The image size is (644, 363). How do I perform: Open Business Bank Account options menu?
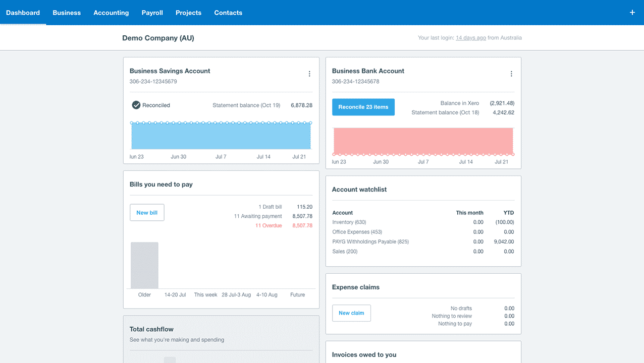pyautogui.click(x=511, y=74)
